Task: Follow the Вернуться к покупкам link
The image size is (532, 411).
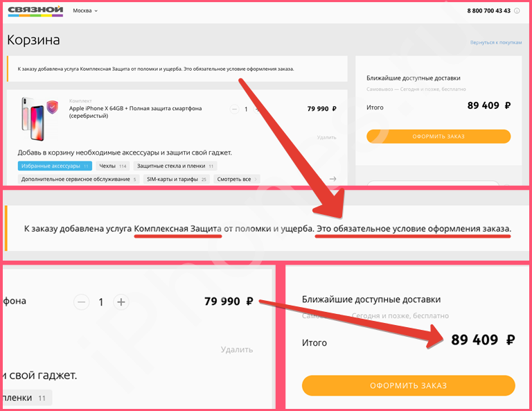Action: 496,42
